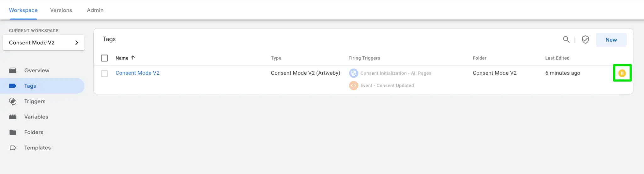Click the Consent Initialization - All Pages trigger
This screenshot has width=644, height=174.
click(396, 73)
